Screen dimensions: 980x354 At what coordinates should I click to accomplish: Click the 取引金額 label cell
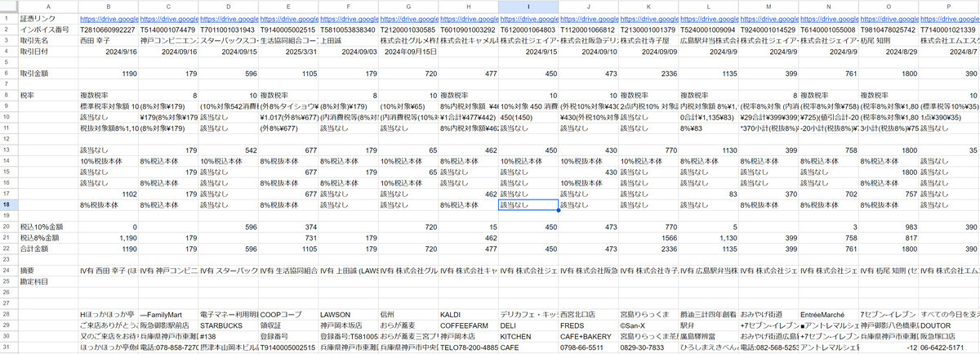point(47,73)
